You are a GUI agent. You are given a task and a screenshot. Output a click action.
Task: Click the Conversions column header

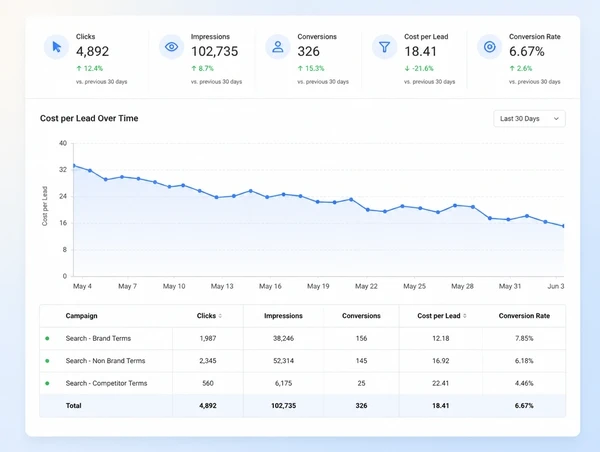point(361,316)
